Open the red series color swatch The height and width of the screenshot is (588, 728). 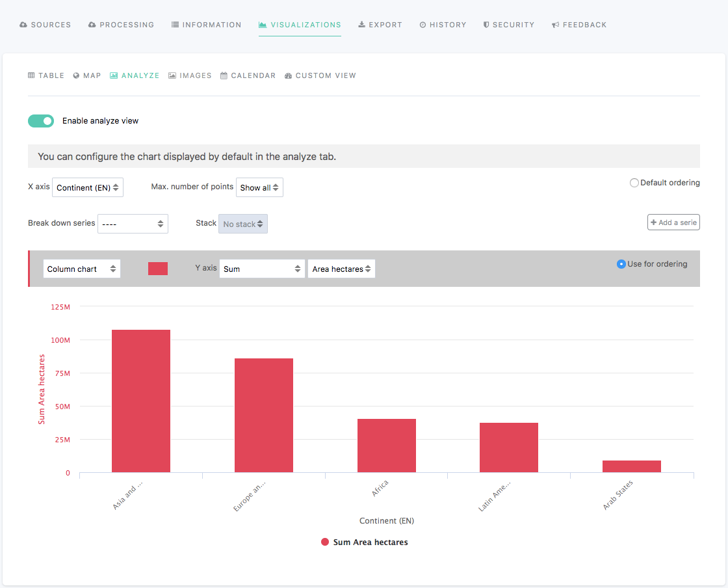tap(158, 269)
